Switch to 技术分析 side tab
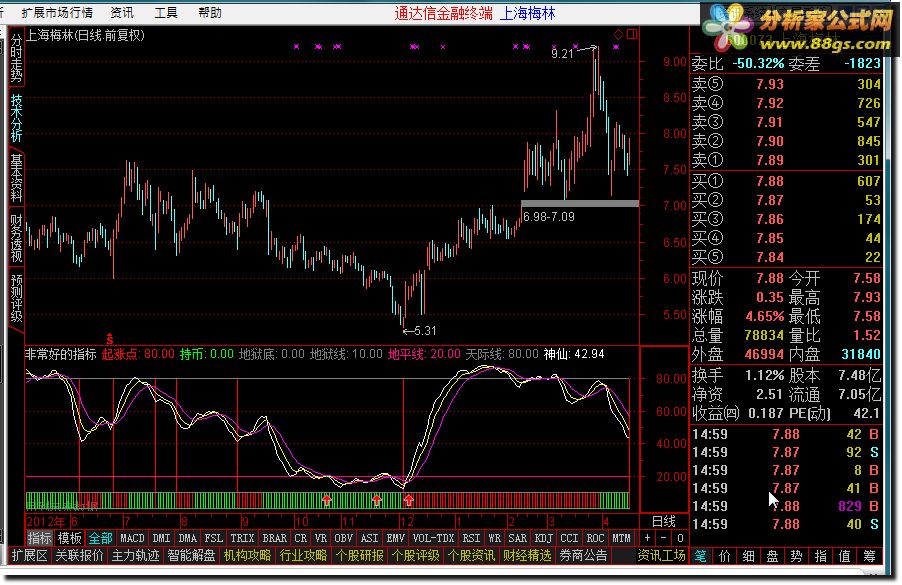This screenshot has width=902, height=585. pos(16,118)
